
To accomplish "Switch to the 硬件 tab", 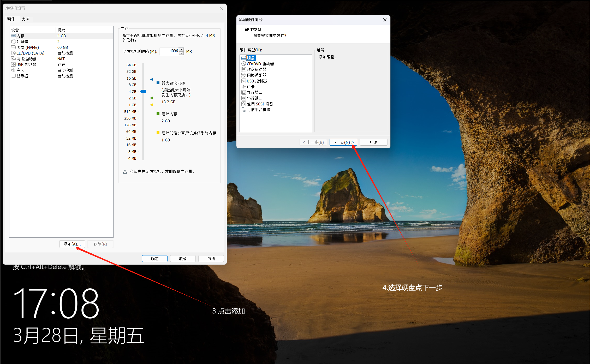I will click(11, 19).
